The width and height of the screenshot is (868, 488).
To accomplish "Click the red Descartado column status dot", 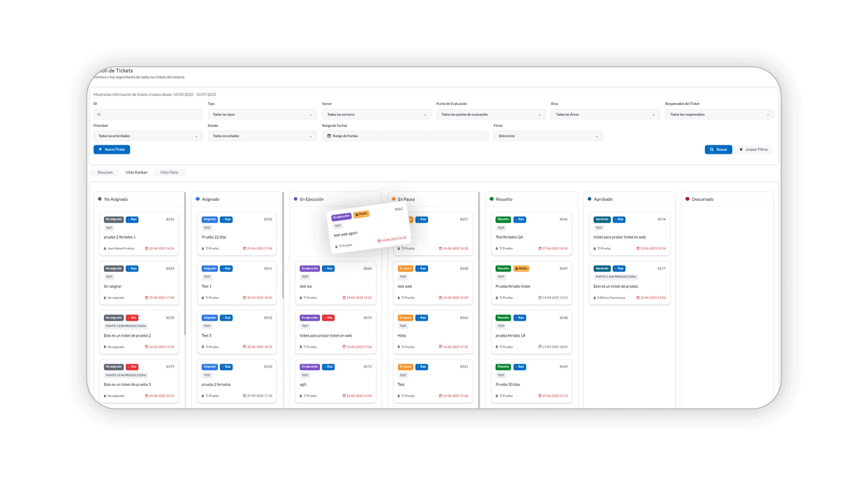I will (x=687, y=199).
